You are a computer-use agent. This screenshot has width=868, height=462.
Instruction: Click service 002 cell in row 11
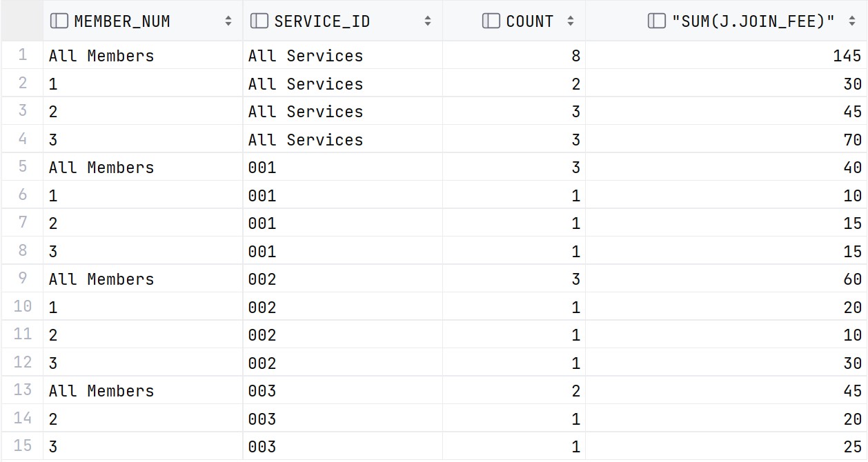(343, 334)
